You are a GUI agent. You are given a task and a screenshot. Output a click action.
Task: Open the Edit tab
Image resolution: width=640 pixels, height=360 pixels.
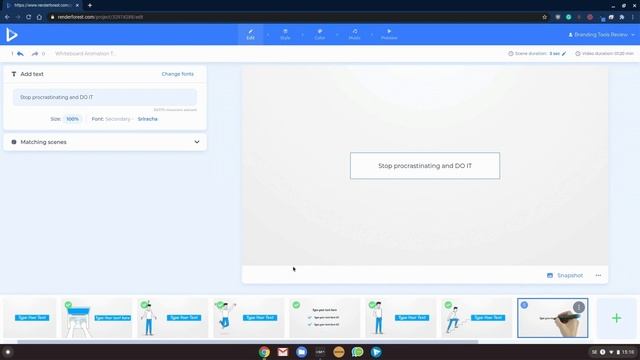point(250,34)
